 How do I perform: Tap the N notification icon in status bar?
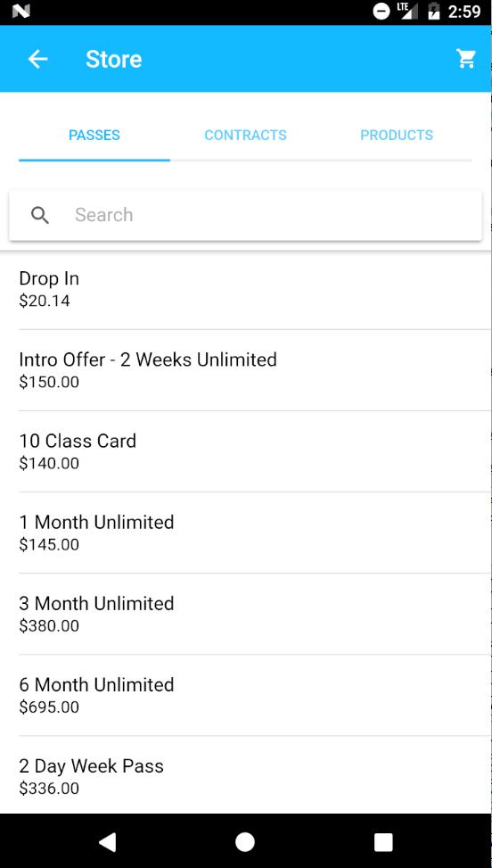pyautogui.click(x=21, y=12)
